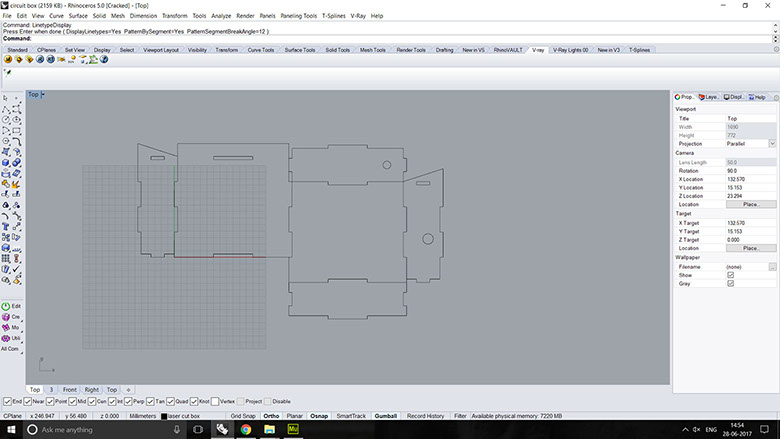
Task: Click the camera Location Place button
Action: 751,204
